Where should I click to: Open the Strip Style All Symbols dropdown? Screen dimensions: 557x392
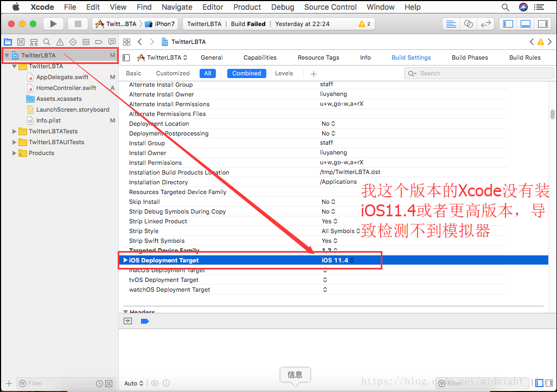coord(341,231)
